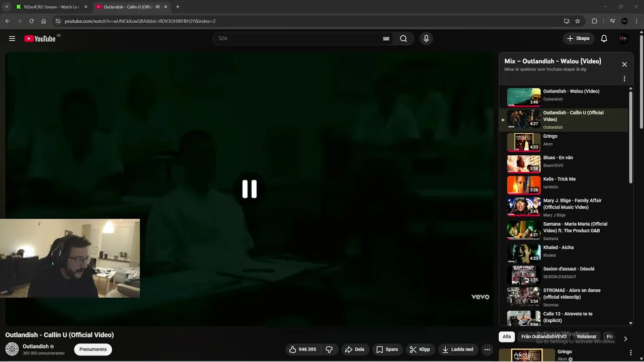Play Kelis - Trick Me from playlist
644x362 pixels.
564,185
